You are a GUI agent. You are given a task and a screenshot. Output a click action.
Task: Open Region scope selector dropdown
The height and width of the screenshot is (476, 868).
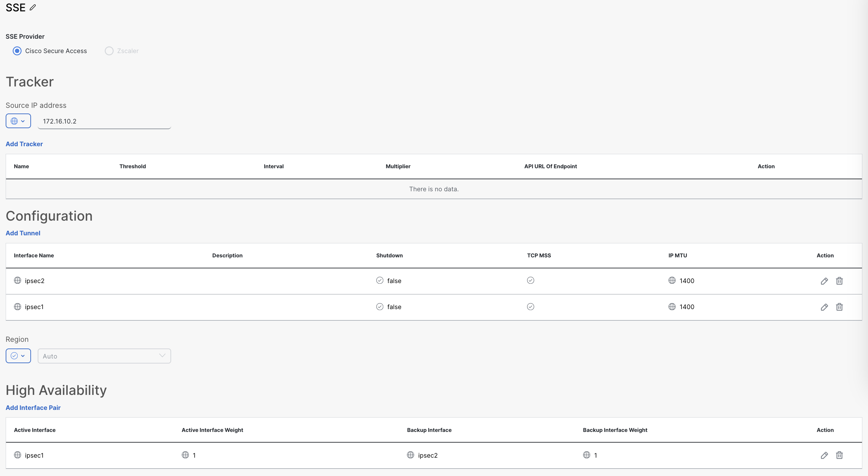click(18, 356)
